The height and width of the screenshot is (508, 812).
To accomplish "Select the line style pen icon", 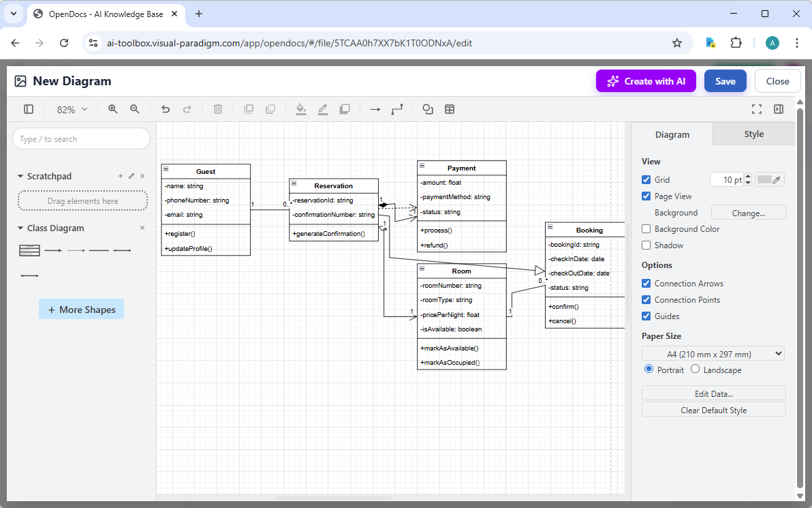I will [323, 109].
